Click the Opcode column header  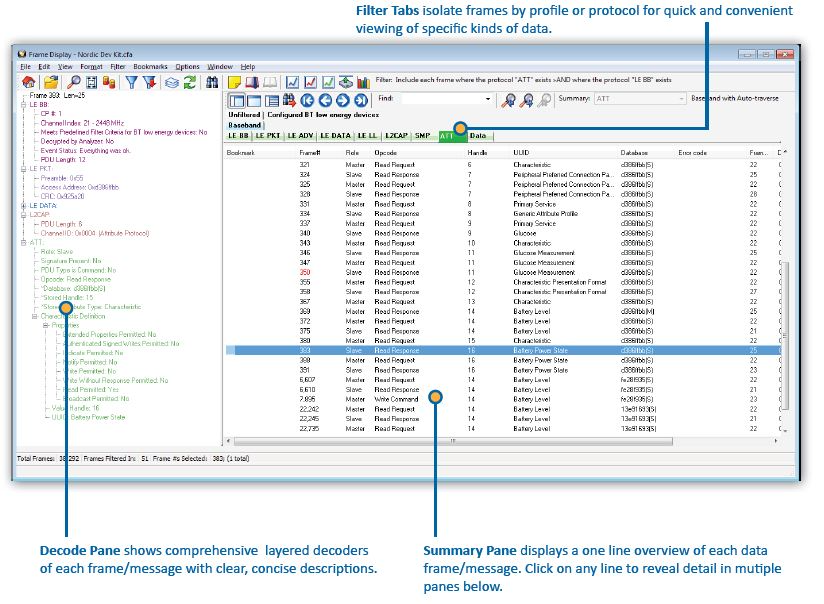pos(385,152)
